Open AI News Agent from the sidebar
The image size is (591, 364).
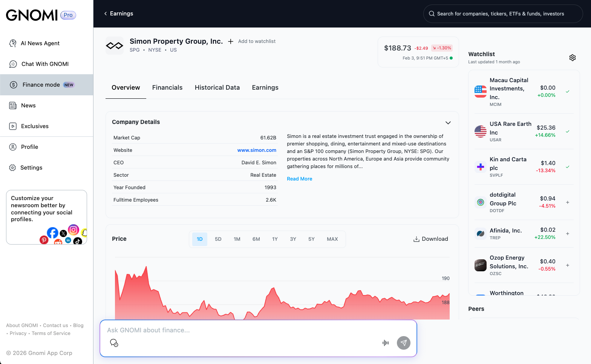pos(40,43)
